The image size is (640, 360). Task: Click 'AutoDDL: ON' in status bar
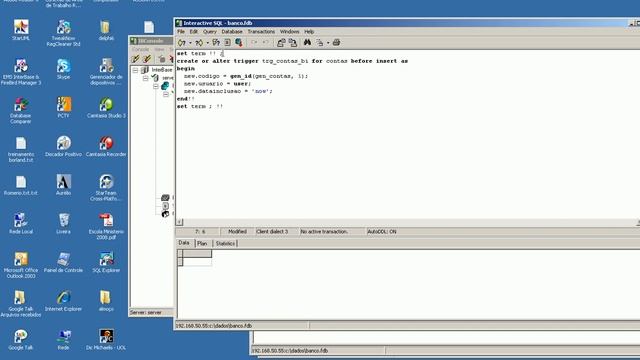pos(382,231)
